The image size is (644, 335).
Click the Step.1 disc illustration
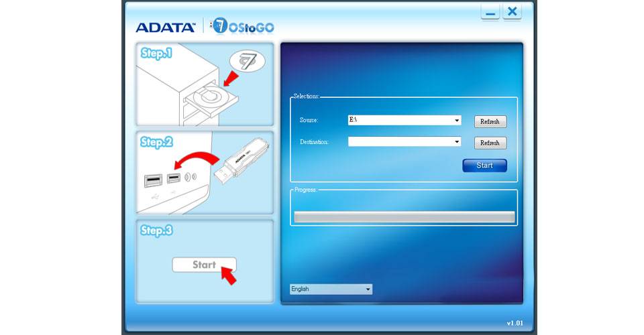205,84
